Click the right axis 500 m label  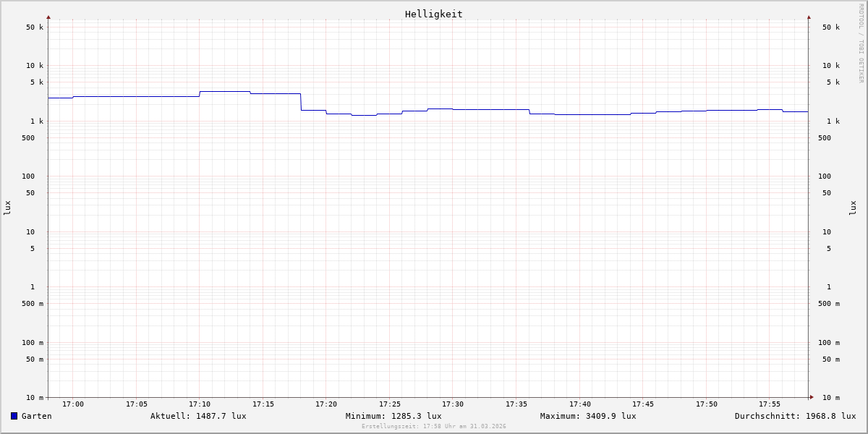pos(829,304)
